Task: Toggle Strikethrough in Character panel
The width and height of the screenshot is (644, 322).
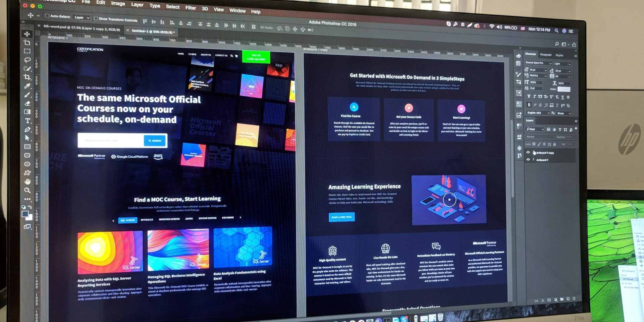Action: coord(568,97)
